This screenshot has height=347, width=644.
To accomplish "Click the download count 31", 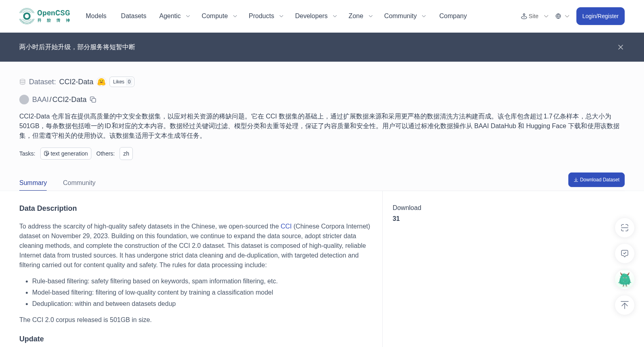I will tap(396, 218).
